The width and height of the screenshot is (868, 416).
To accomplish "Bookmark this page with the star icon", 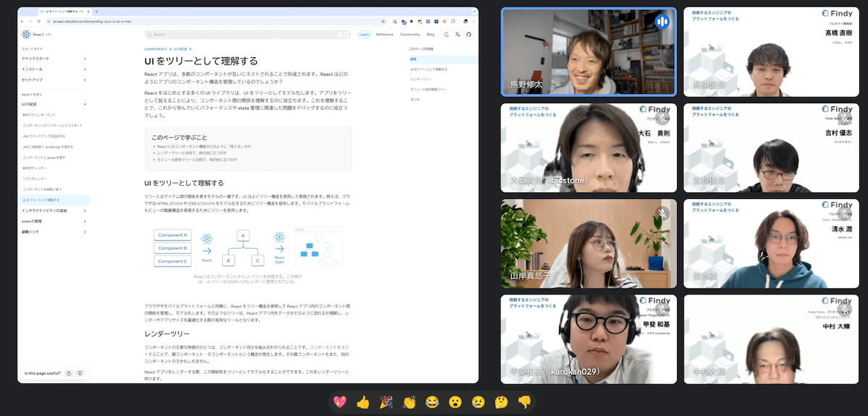I will (384, 22).
